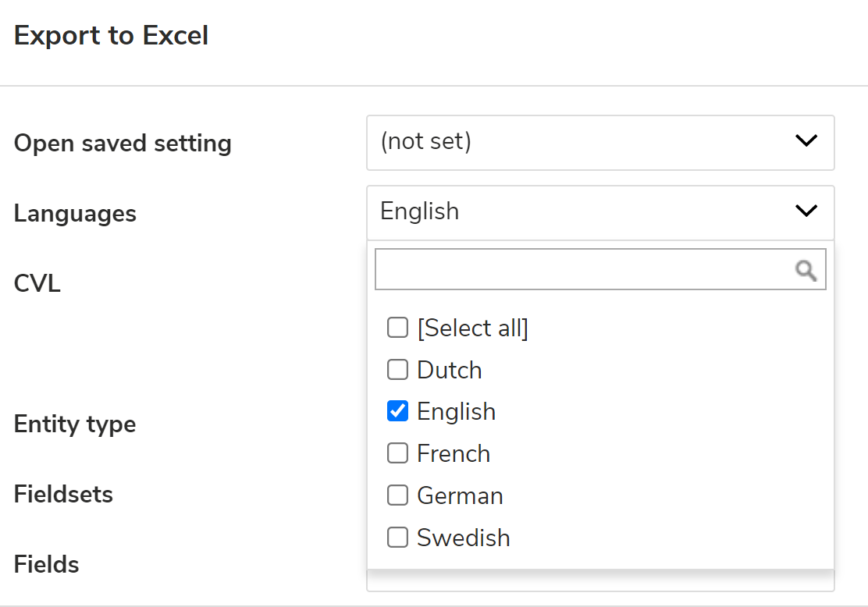Image resolution: width=868 pixels, height=607 pixels.
Task: Click the Open saved setting label
Action: click(x=123, y=144)
